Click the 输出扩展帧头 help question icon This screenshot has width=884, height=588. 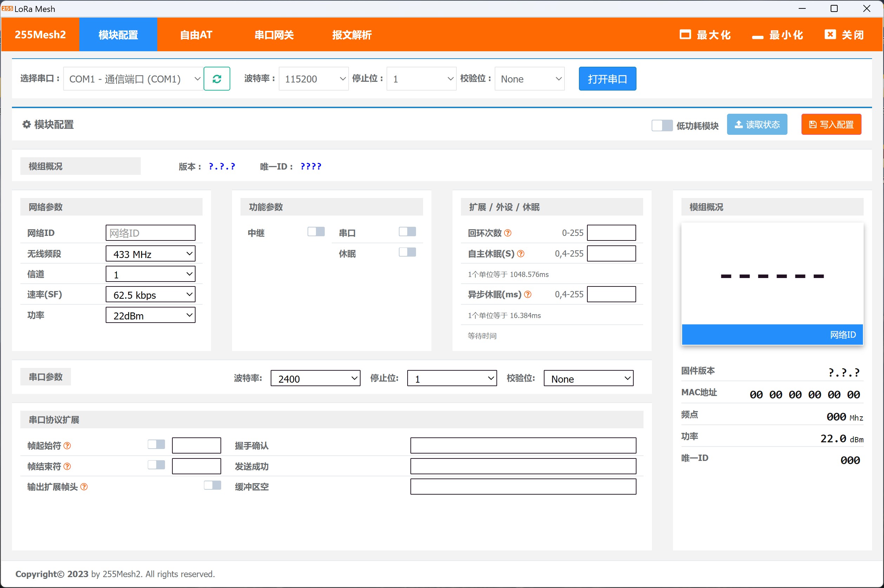click(x=84, y=487)
